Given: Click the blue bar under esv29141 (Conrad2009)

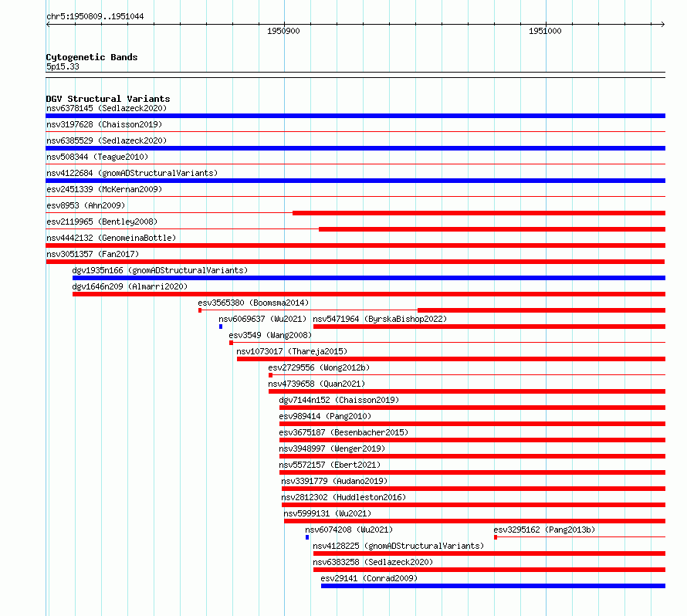Looking at the screenshot, I should click(493, 586).
